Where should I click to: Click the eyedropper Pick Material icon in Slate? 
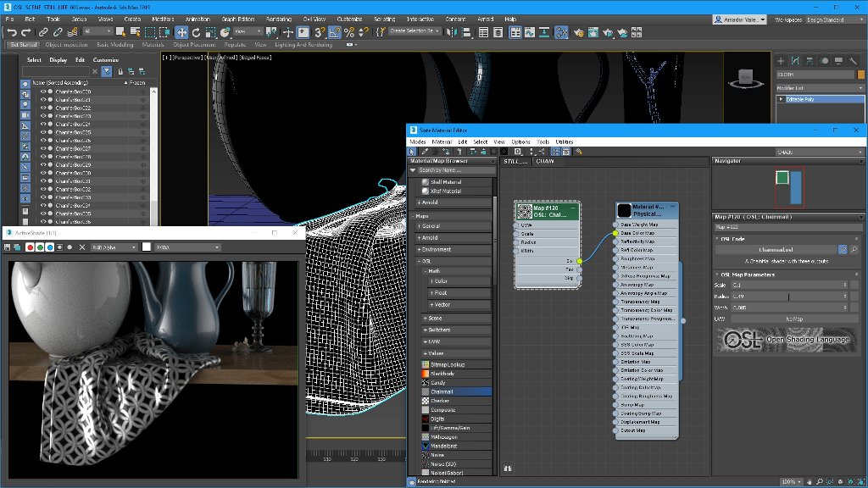(x=425, y=152)
